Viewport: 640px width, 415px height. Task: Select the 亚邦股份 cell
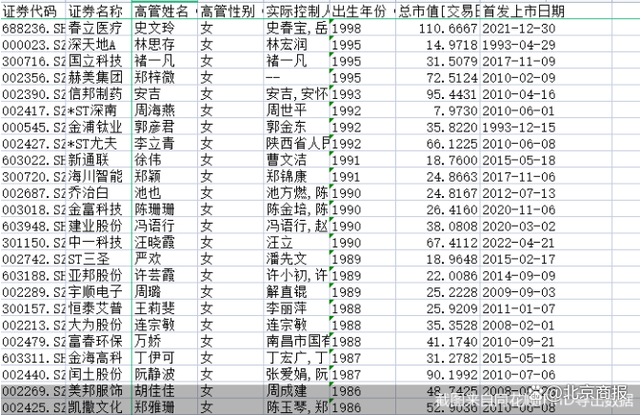pyautogui.click(x=98, y=275)
